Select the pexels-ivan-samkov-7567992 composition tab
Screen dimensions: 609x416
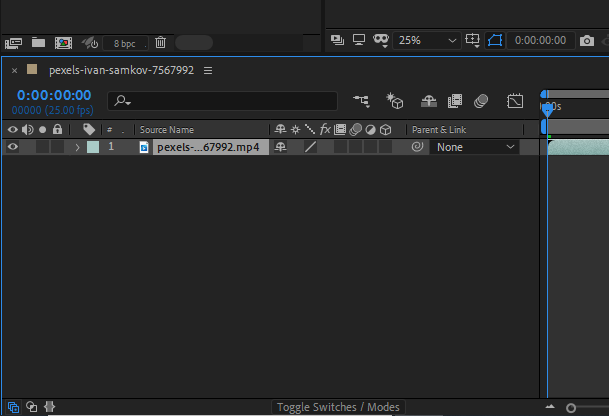119,71
